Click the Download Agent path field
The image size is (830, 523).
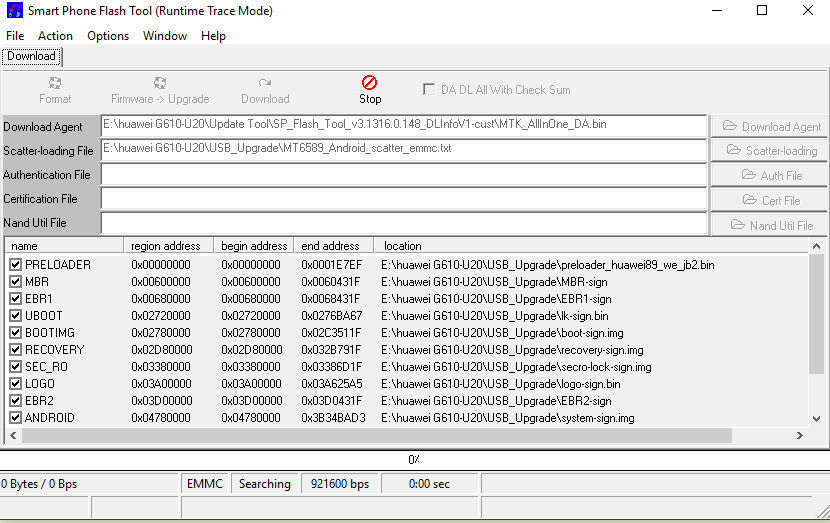[404, 126]
